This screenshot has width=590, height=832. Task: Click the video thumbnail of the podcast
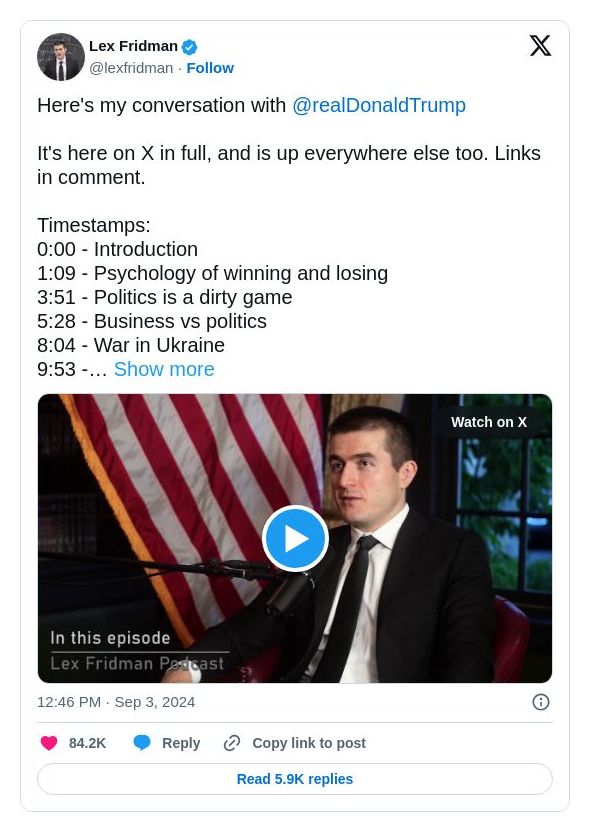click(x=295, y=538)
